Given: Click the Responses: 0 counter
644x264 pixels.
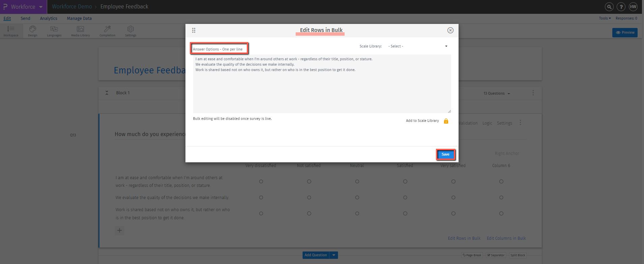Looking at the screenshot, I should [x=626, y=18].
